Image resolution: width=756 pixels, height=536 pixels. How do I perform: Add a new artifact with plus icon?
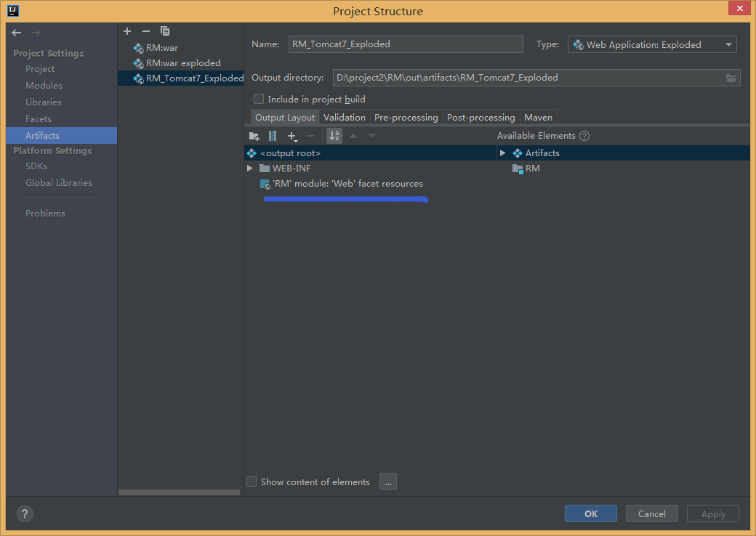coord(127,31)
